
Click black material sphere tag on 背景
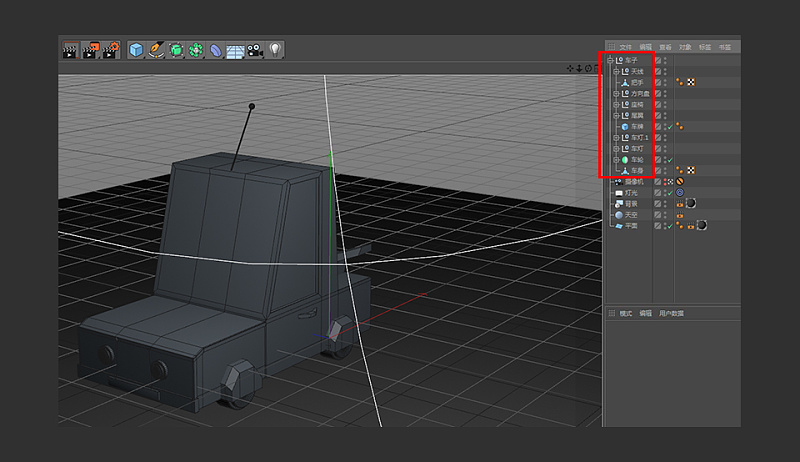[691, 203]
